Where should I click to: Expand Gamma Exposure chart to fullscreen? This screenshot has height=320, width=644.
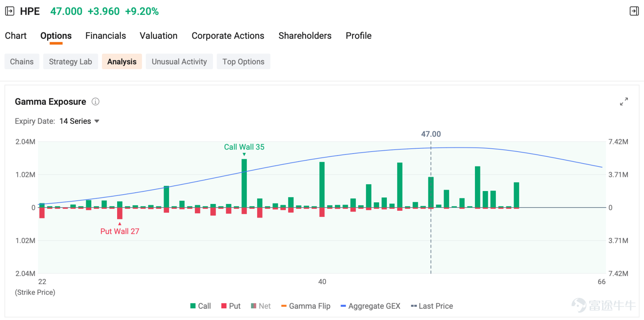coord(624,102)
